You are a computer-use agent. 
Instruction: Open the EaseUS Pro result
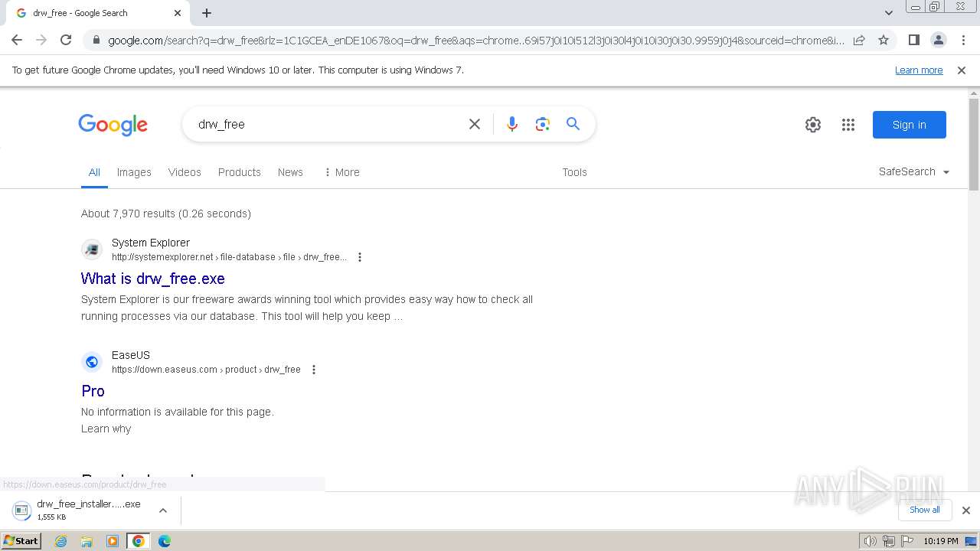click(93, 391)
